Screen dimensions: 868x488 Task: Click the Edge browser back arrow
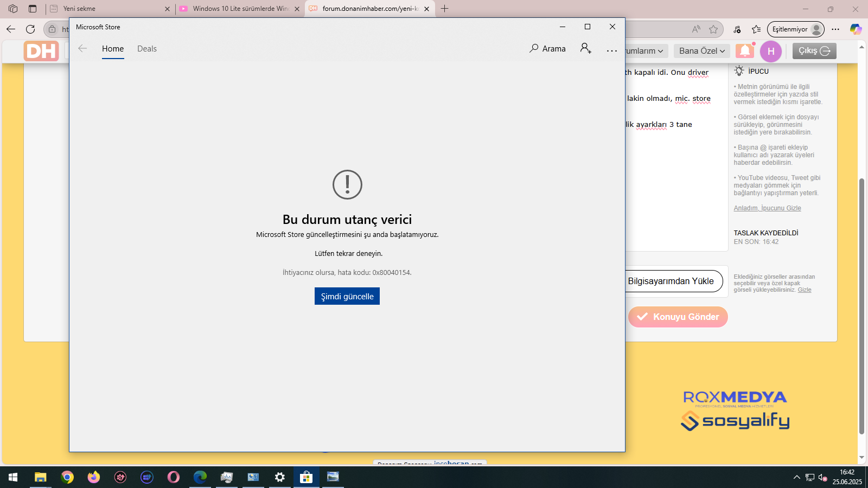point(11,29)
